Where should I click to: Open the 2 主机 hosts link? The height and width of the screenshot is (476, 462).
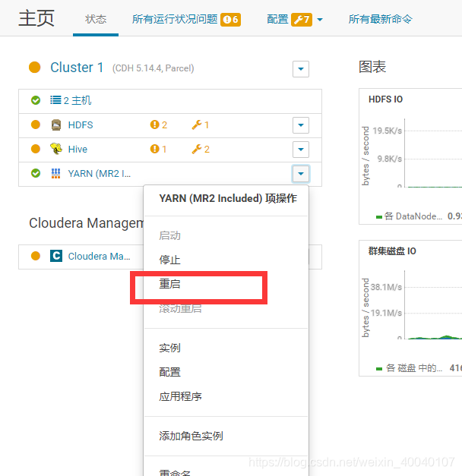click(78, 100)
